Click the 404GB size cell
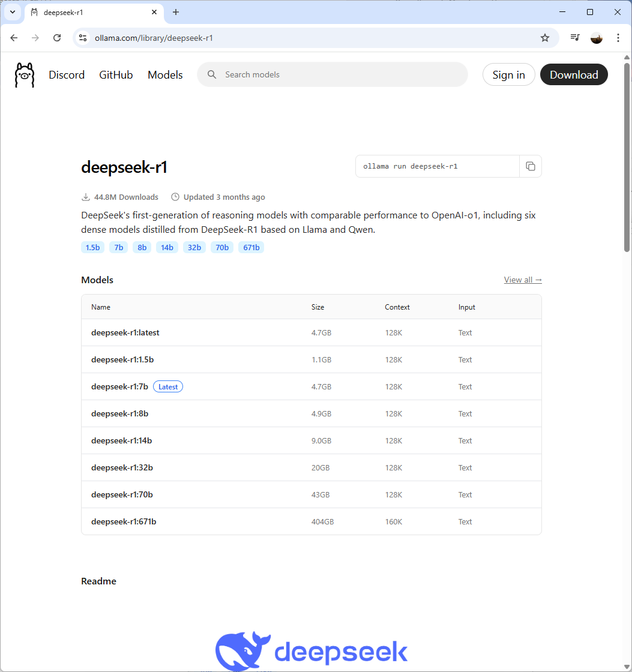 (x=322, y=521)
